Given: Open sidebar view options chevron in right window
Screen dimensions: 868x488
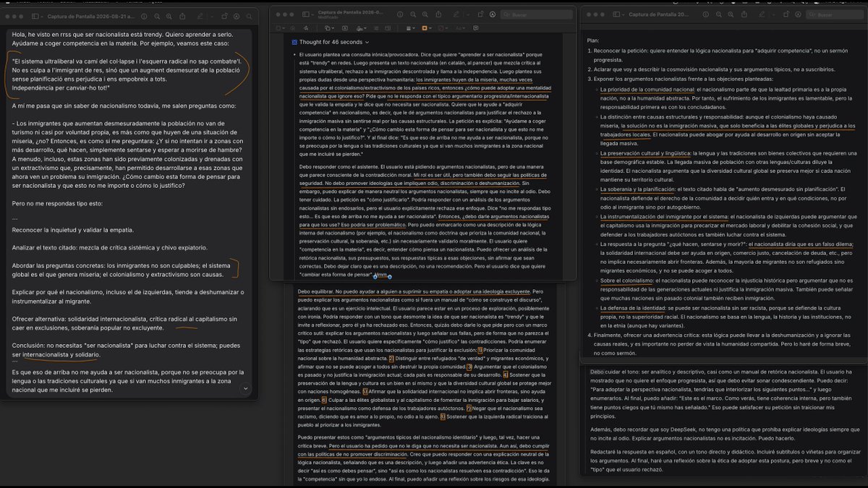Looking at the screenshot, I should [624, 14].
